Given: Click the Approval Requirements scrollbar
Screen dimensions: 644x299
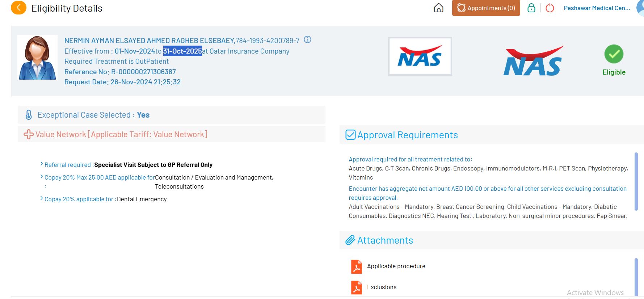Looking at the screenshot, I should [636, 181].
